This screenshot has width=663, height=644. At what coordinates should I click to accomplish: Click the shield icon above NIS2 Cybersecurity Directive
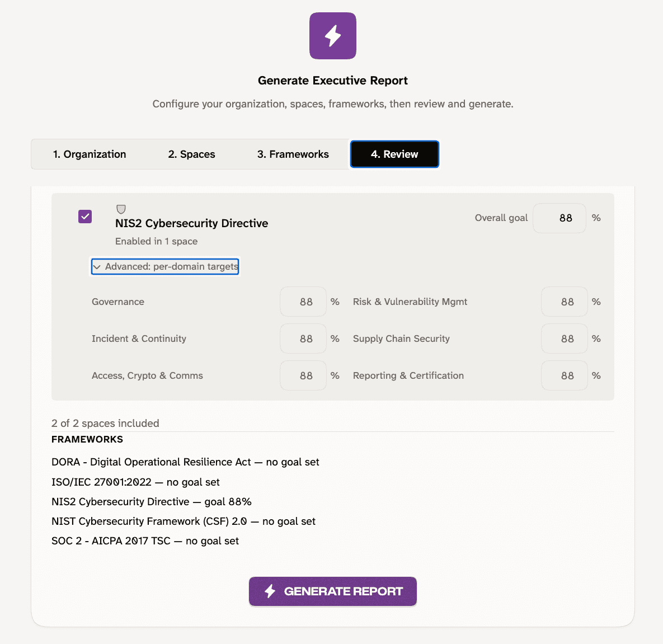(x=121, y=209)
